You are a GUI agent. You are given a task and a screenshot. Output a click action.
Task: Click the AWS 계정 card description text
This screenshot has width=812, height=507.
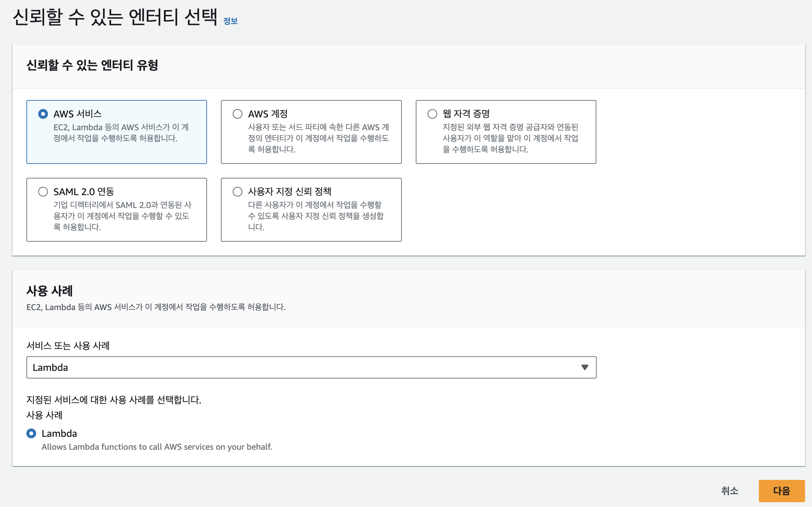(318, 138)
